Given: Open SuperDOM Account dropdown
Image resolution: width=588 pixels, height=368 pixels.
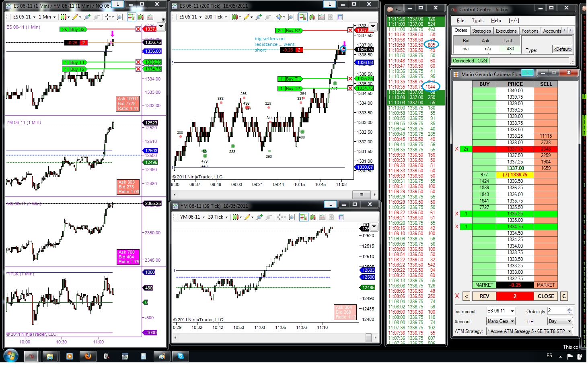Looking at the screenshot, I should coord(501,321).
